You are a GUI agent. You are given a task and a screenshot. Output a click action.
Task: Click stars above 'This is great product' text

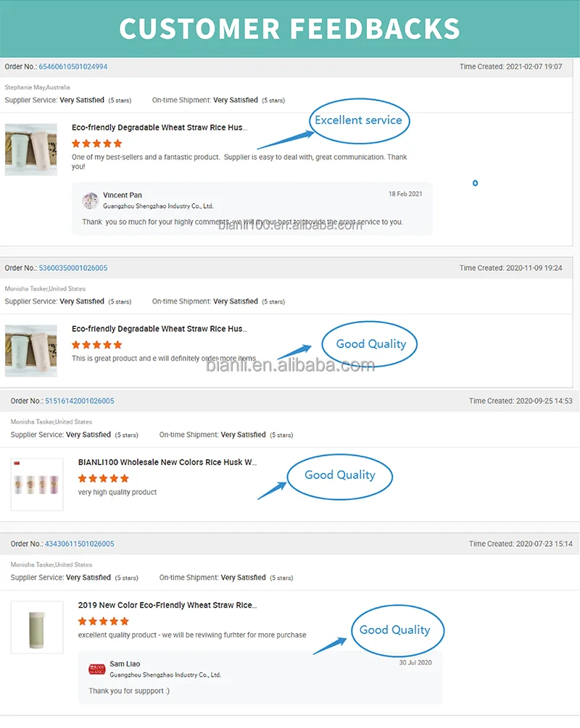[97, 345]
